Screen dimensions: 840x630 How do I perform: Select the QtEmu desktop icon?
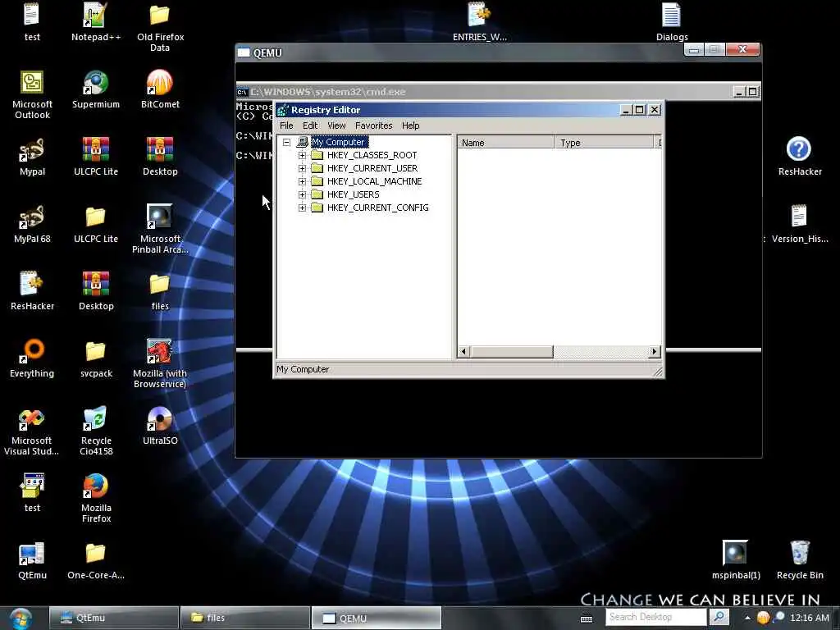(32, 560)
